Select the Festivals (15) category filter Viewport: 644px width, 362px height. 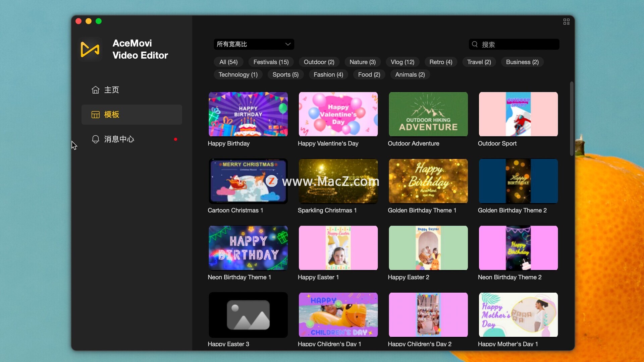pyautogui.click(x=271, y=62)
